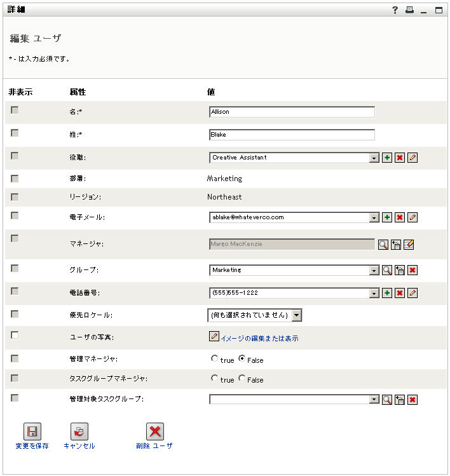The width and height of the screenshot is (450, 476).
Task: Select False for タスクグループマネージャ
Action: (242, 378)
